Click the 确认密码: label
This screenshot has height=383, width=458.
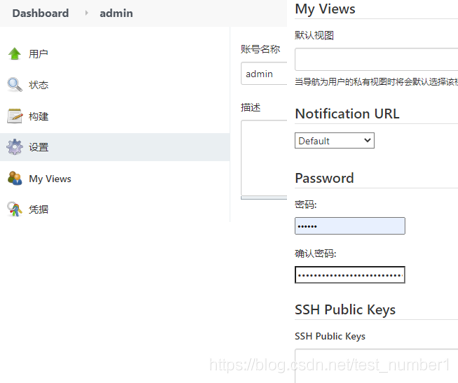pyautogui.click(x=315, y=254)
